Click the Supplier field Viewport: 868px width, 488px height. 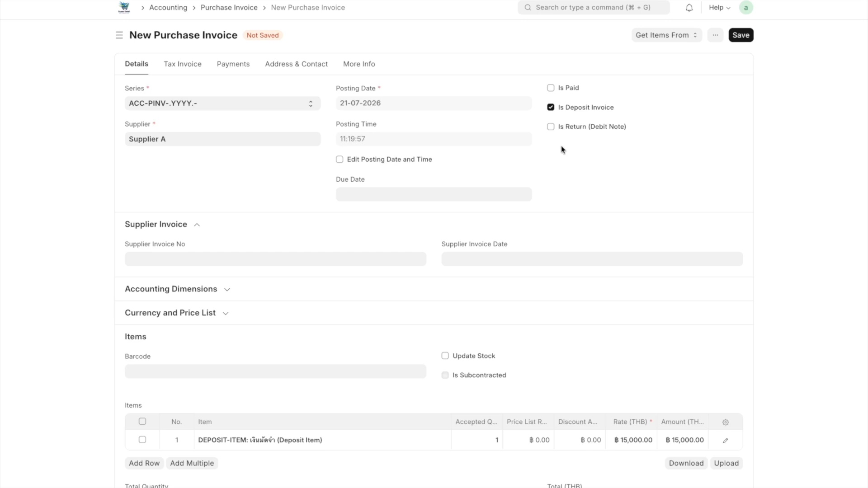[222, 139]
